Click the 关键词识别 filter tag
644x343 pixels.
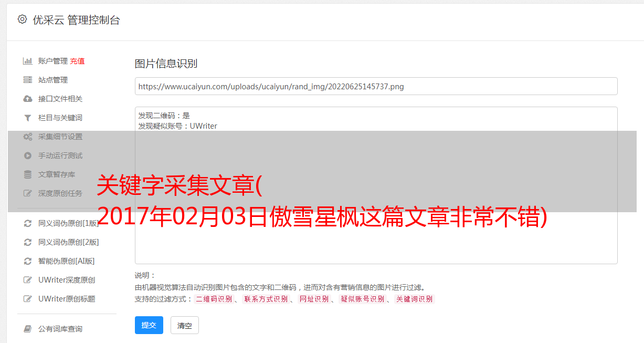click(414, 299)
